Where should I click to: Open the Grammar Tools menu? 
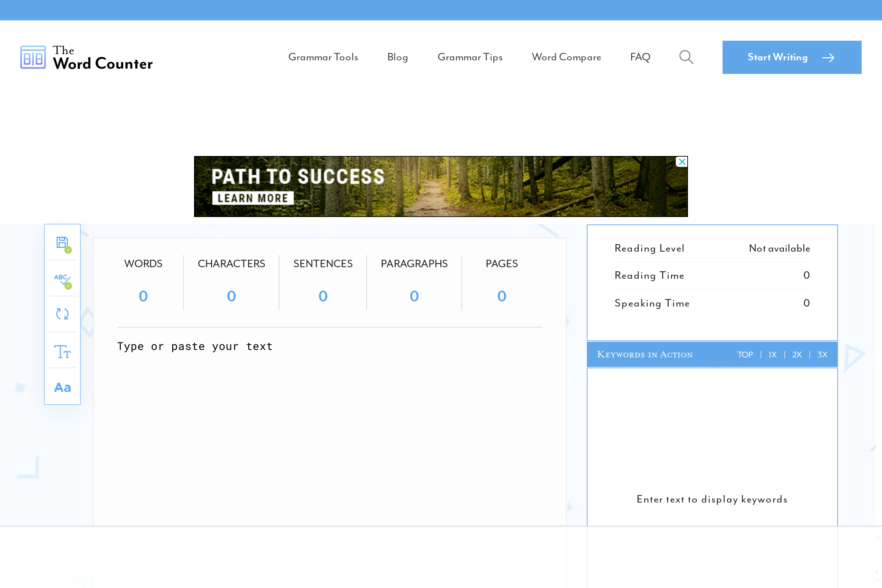[x=323, y=57]
